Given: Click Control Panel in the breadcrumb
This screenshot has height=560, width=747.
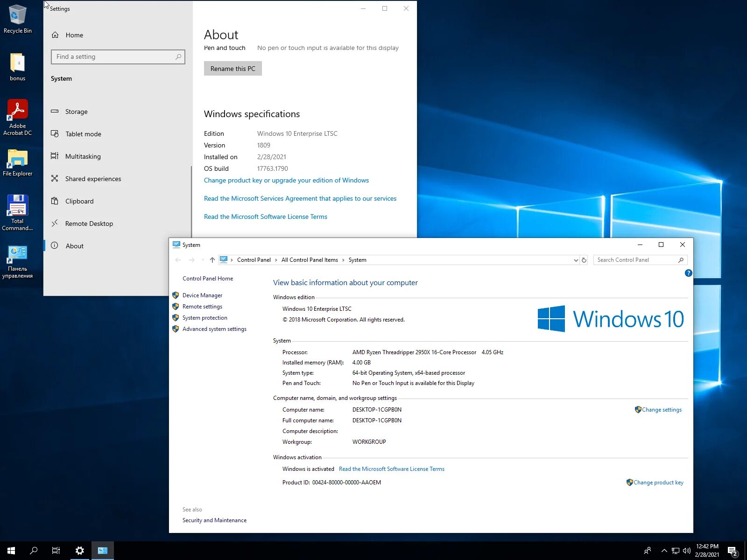Looking at the screenshot, I should coord(254,260).
